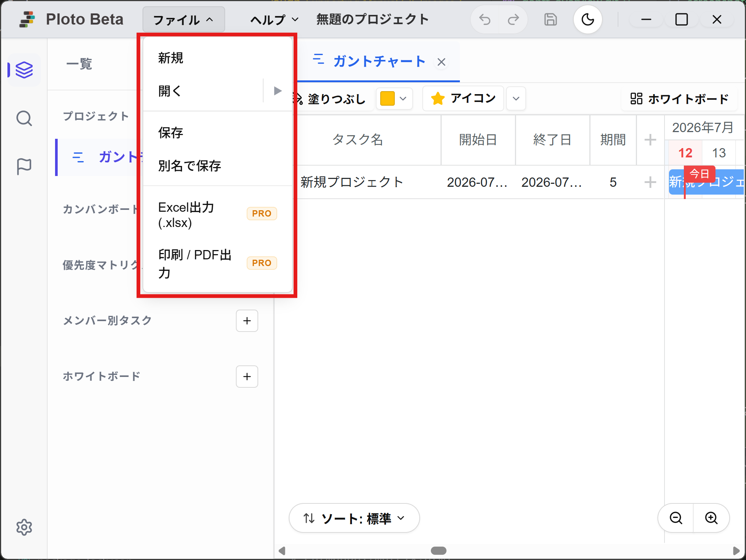Click 無題のプロジェクト project title

pos(372,19)
